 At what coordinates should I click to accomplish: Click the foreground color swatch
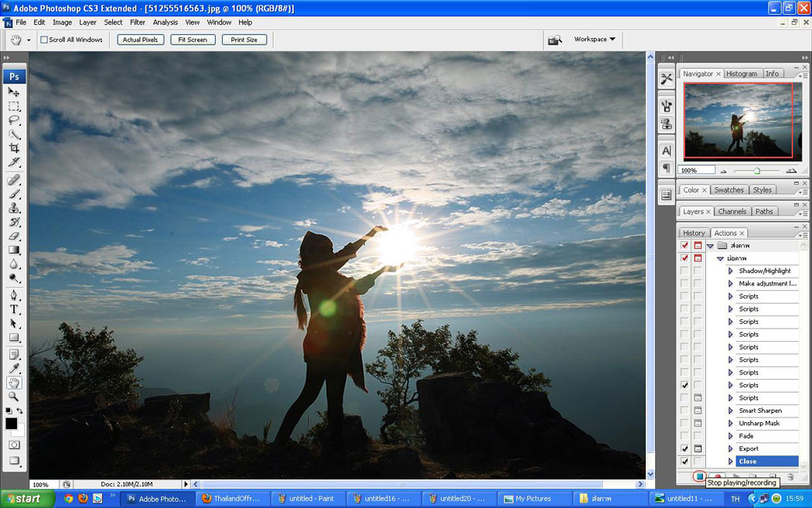(12, 424)
